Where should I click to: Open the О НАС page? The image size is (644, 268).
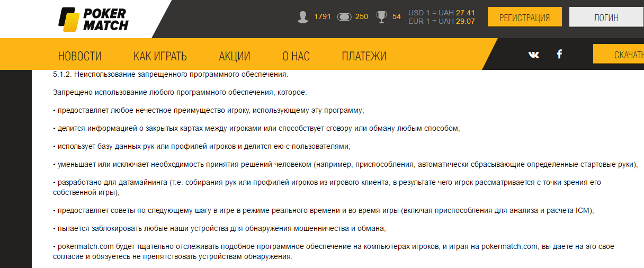click(x=296, y=56)
